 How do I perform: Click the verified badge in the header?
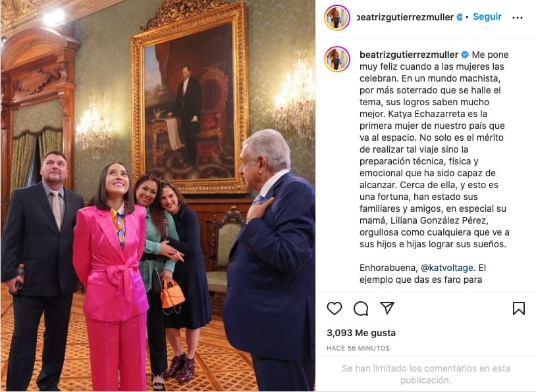[460, 17]
